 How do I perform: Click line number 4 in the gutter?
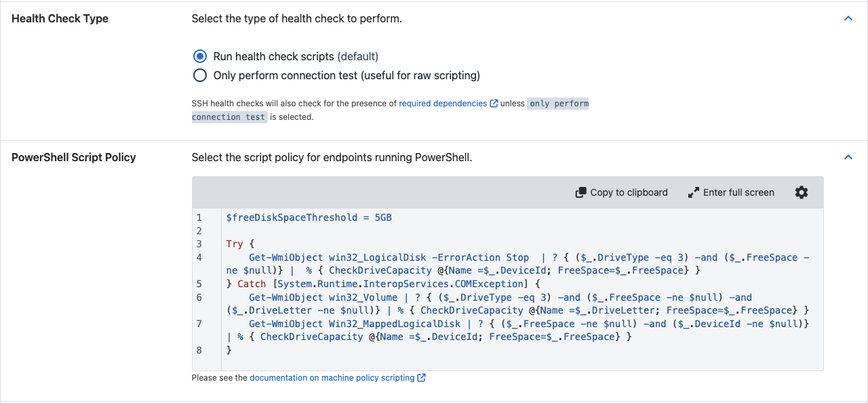click(199, 257)
